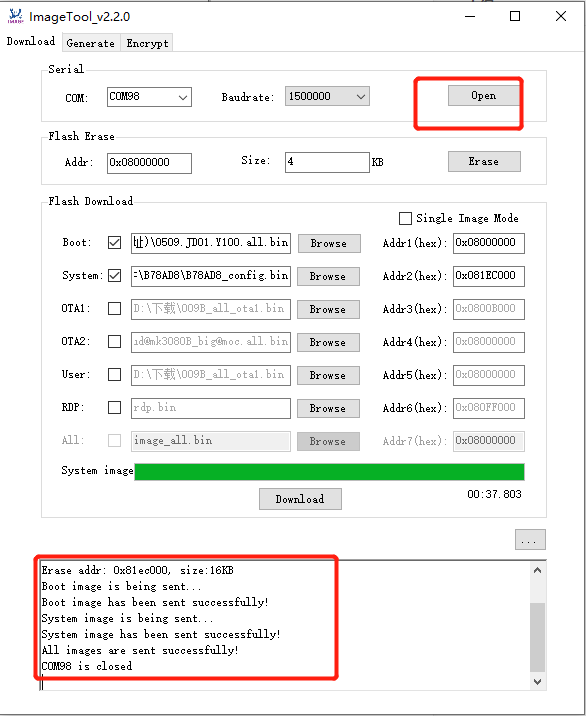Click the ellipsis button above the log
This screenshot has width=586, height=716.
pos(530,540)
